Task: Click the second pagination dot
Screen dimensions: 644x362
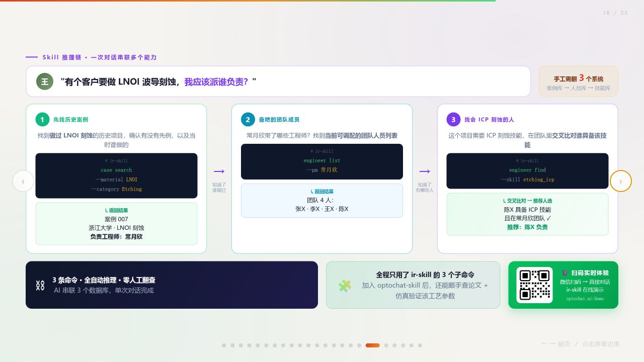Action: pos(232,345)
